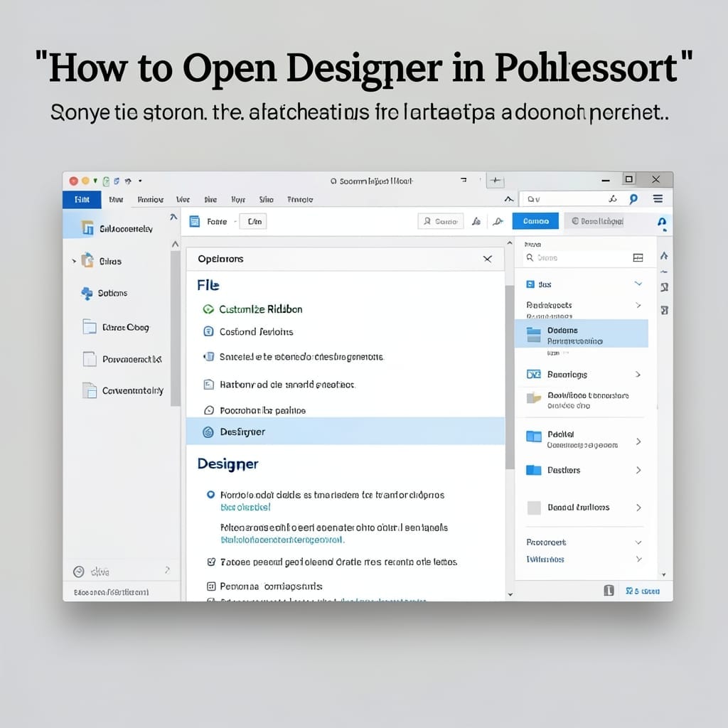This screenshot has height=728, width=728.
Task: Expand the Boootiogs chevron arrow
Action: point(638,374)
